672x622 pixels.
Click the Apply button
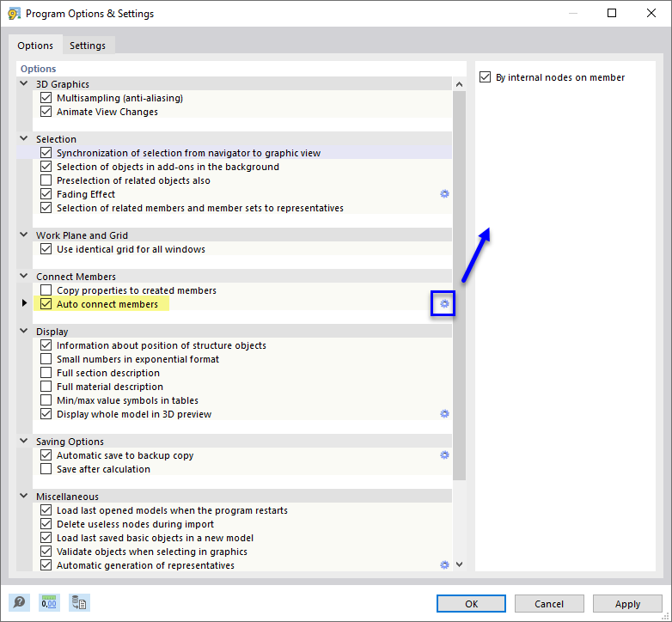click(x=627, y=604)
